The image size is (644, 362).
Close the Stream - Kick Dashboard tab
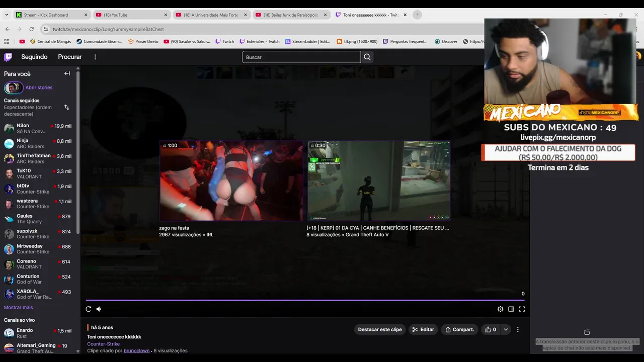(x=86, y=15)
